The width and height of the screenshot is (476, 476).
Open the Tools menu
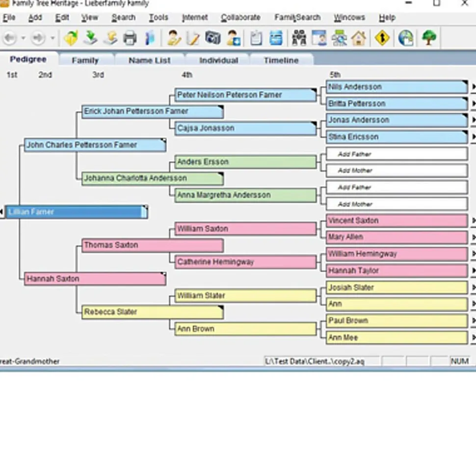coord(159,18)
